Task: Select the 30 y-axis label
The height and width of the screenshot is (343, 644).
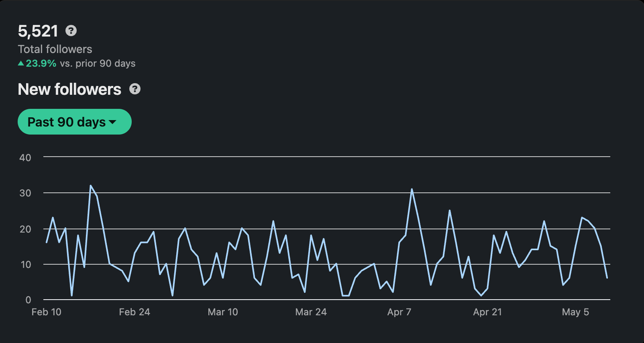Action: (25, 193)
